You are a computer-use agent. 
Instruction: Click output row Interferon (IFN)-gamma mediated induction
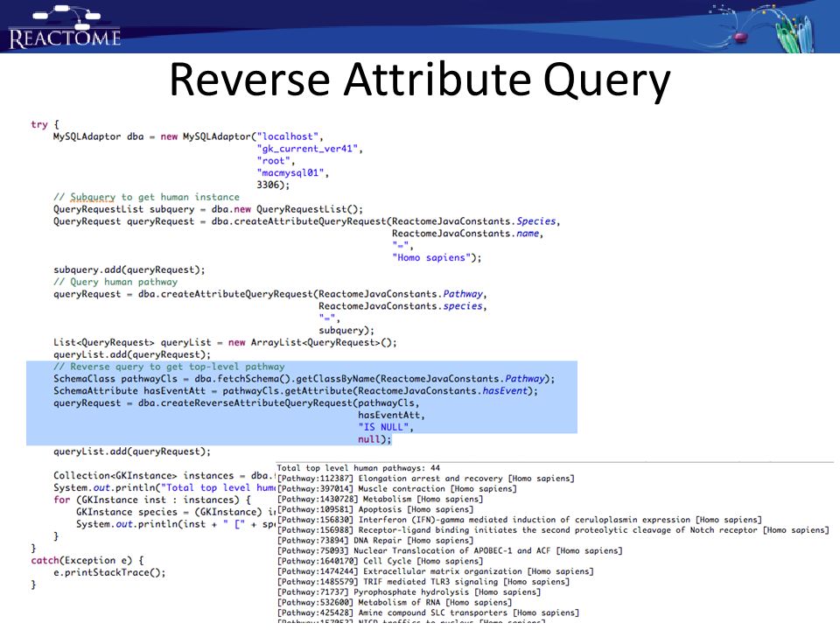(520, 520)
